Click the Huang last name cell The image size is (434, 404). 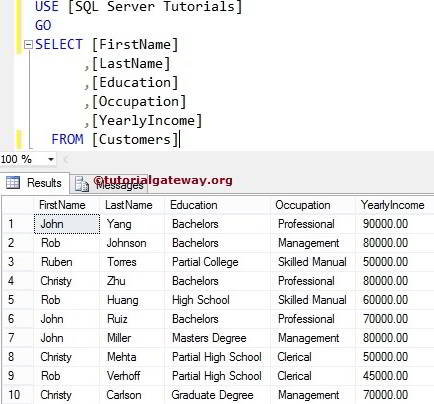pos(132,300)
